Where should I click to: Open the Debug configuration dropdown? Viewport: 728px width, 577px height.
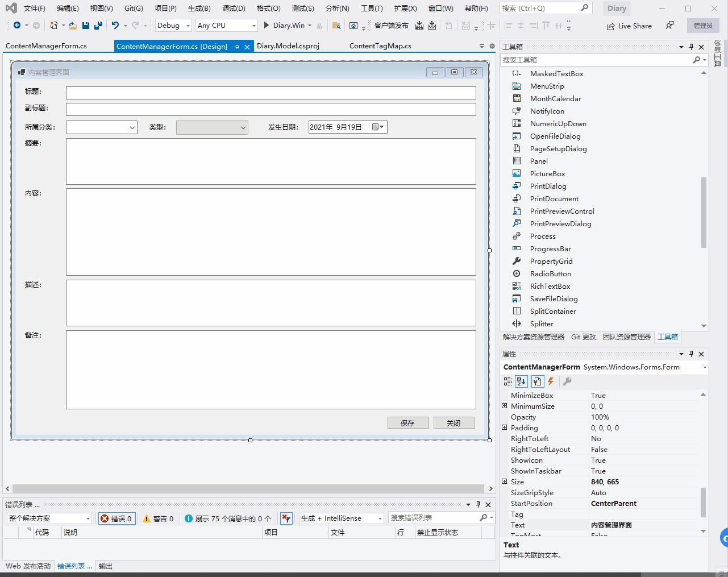(173, 26)
